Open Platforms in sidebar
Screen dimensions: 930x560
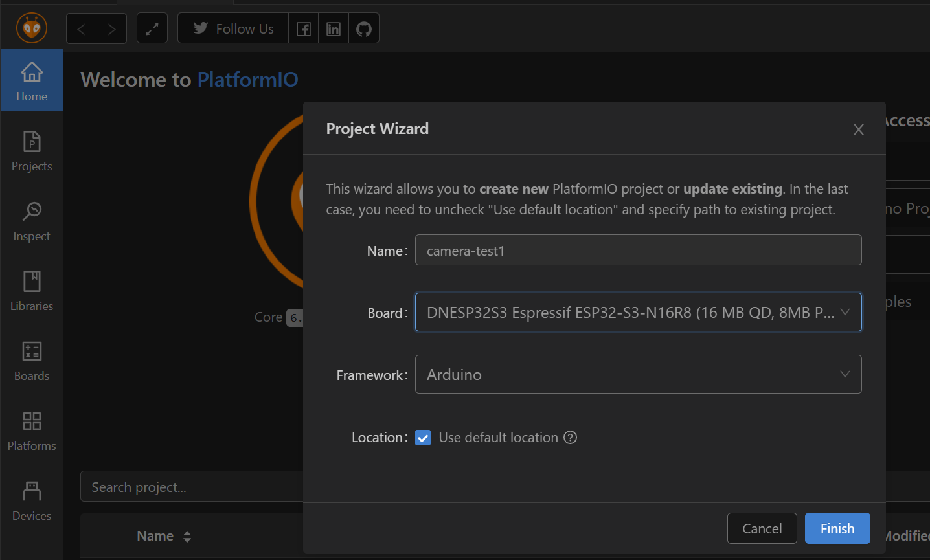[x=32, y=431]
